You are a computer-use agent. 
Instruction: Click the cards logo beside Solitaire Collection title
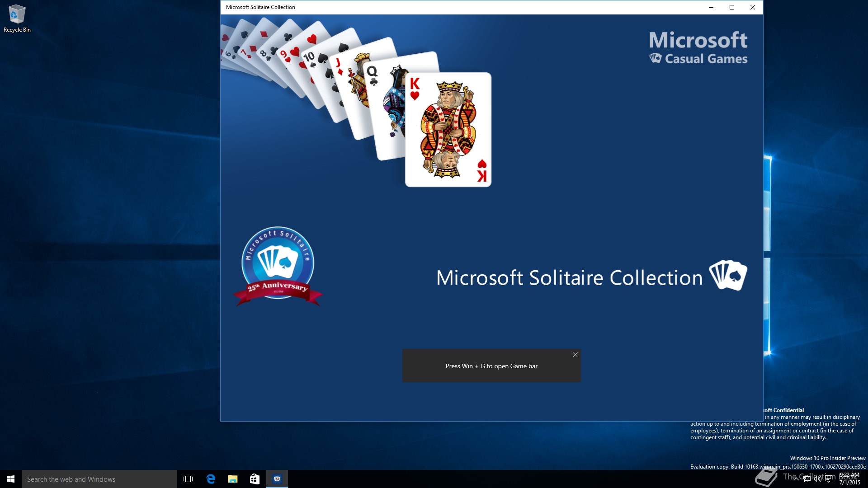(728, 275)
